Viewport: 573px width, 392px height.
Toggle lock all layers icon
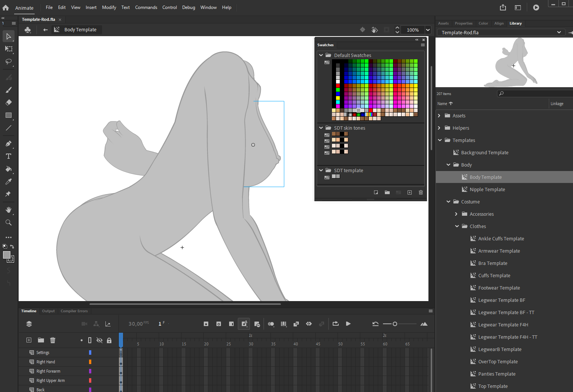click(109, 340)
